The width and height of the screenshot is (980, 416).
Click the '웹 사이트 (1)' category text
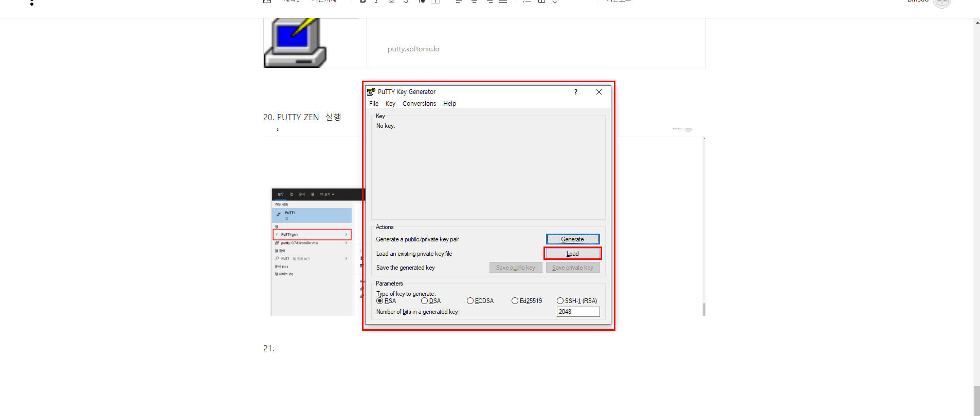pyautogui.click(x=284, y=274)
